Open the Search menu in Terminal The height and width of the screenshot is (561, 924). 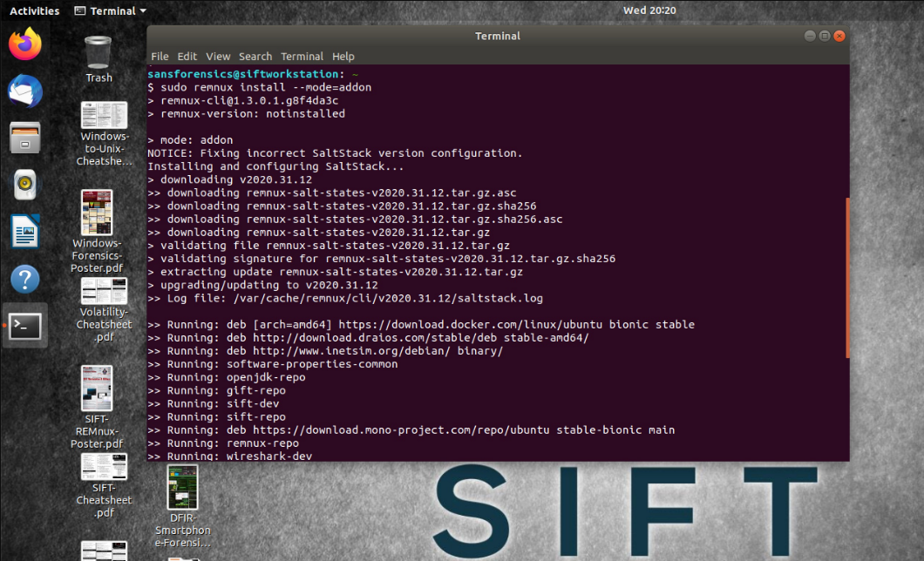pos(255,57)
